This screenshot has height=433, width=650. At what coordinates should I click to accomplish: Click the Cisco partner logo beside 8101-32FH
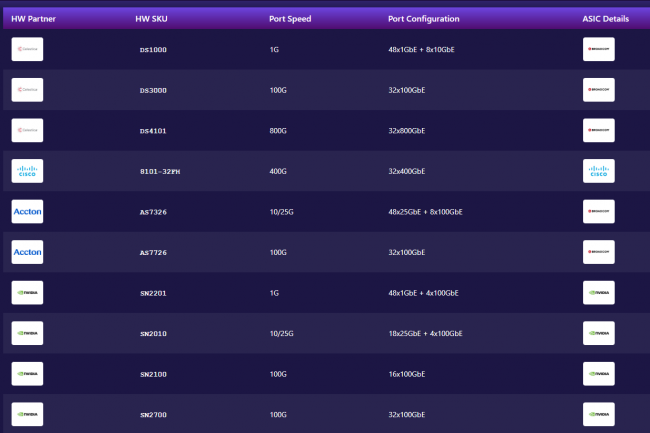coord(27,171)
